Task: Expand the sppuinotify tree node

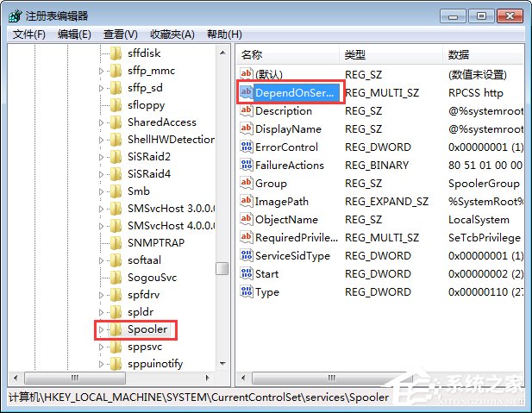Action: 101,364
